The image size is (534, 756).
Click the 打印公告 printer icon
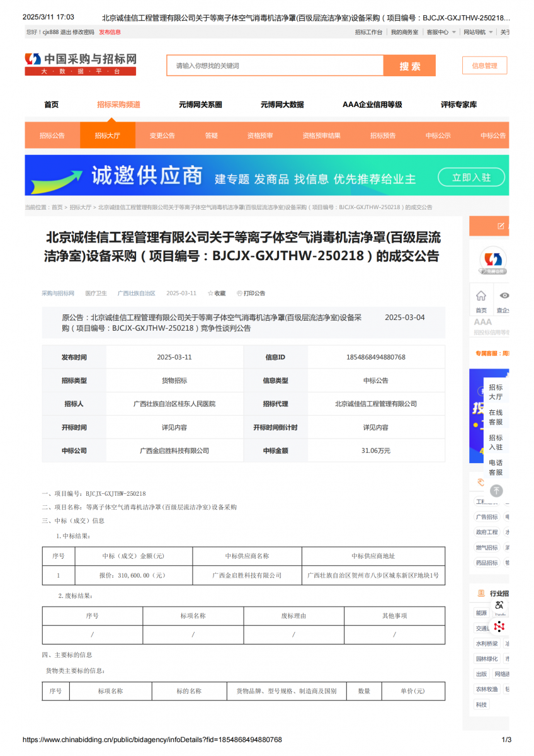[x=239, y=294]
